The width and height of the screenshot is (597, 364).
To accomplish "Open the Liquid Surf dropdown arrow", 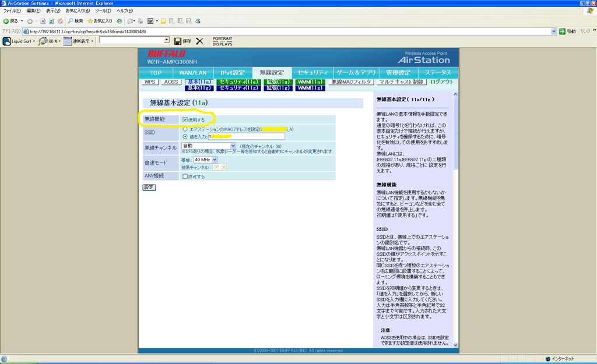I will point(34,41).
